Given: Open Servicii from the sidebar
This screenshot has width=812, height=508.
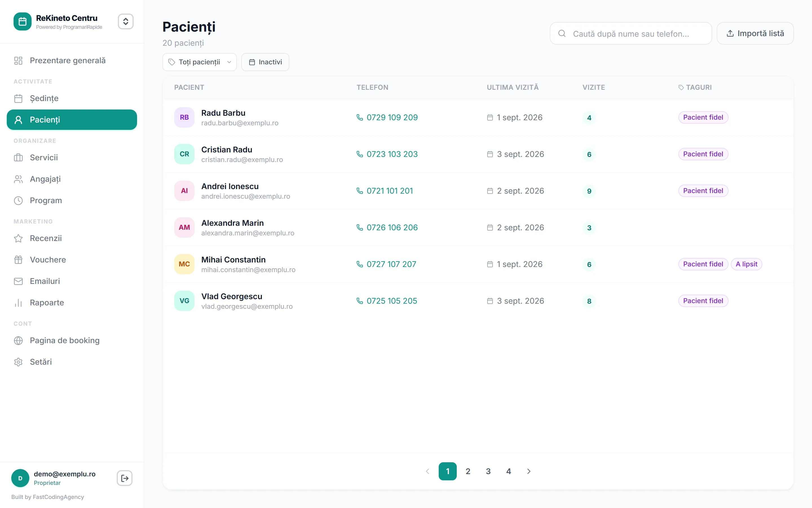Looking at the screenshot, I should pos(72,157).
